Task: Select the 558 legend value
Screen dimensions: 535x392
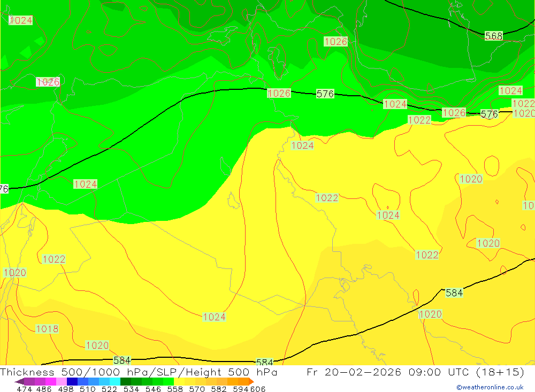Action: coord(175,389)
